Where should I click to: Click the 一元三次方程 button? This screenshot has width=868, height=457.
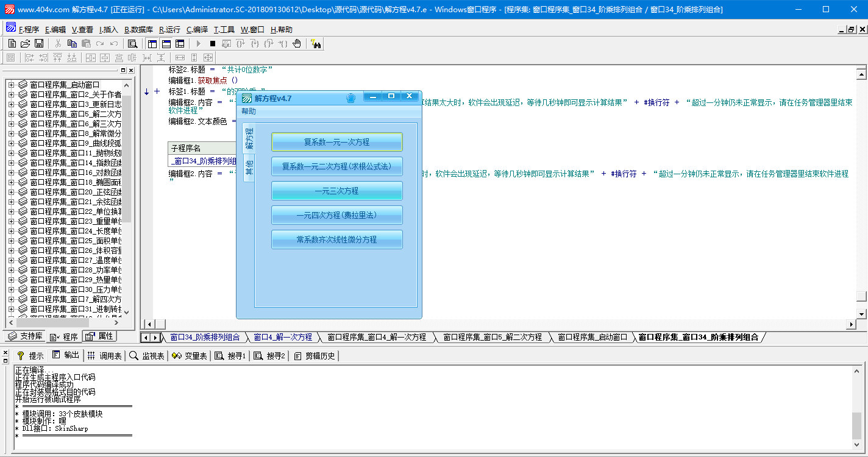coord(336,191)
